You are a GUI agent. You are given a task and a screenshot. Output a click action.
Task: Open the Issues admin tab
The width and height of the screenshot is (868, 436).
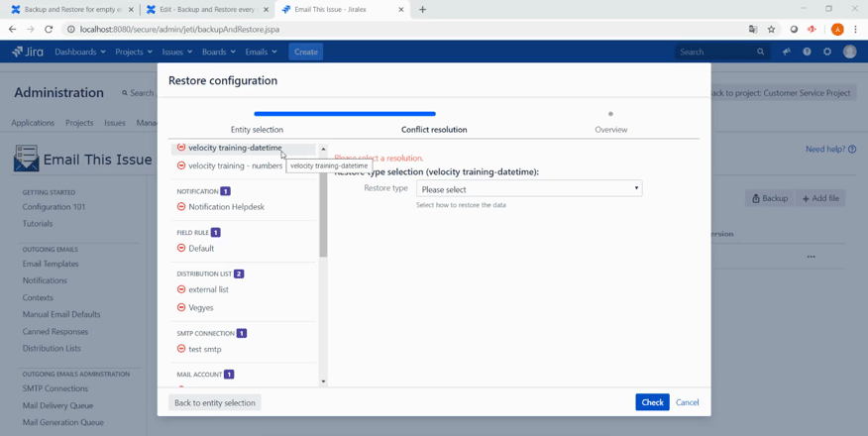point(115,123)
